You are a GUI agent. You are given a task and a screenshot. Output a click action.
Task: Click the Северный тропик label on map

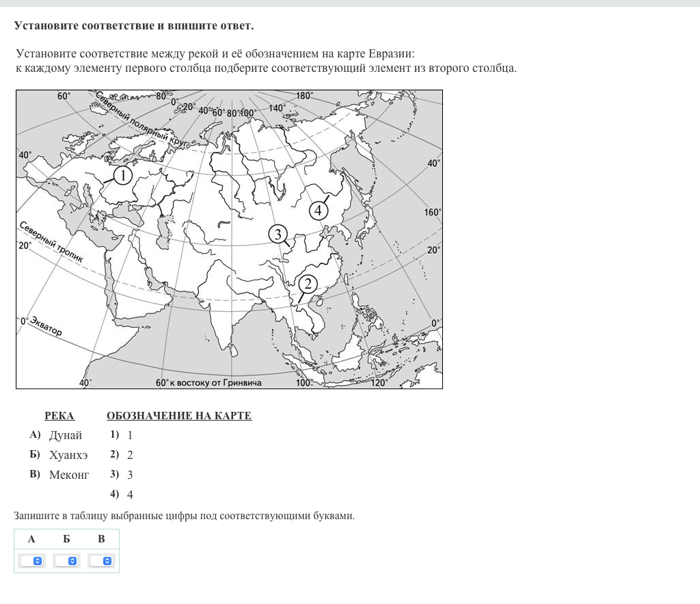(51, 241)
